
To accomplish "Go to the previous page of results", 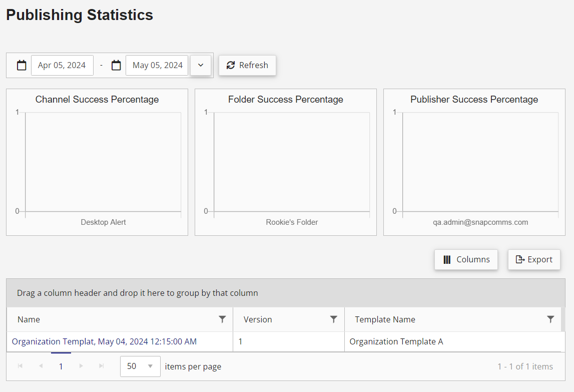I will click(41, 366).
